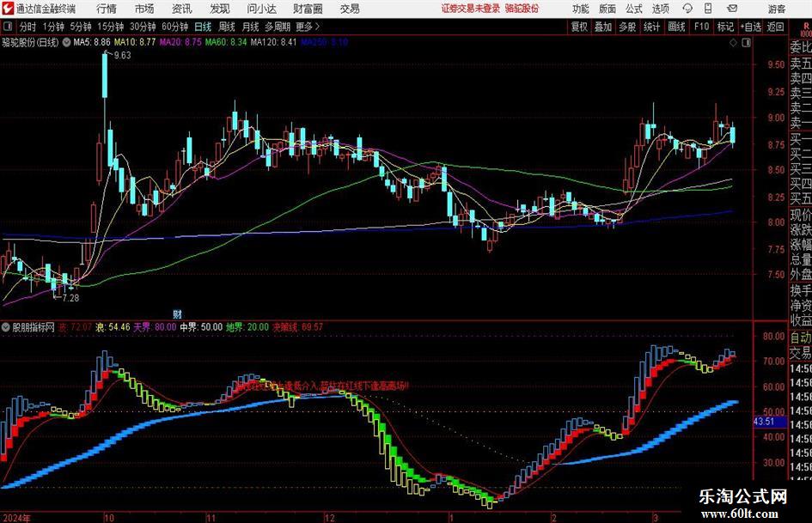
Task: Click the 游客 user account label
Action: coord(777,9)
